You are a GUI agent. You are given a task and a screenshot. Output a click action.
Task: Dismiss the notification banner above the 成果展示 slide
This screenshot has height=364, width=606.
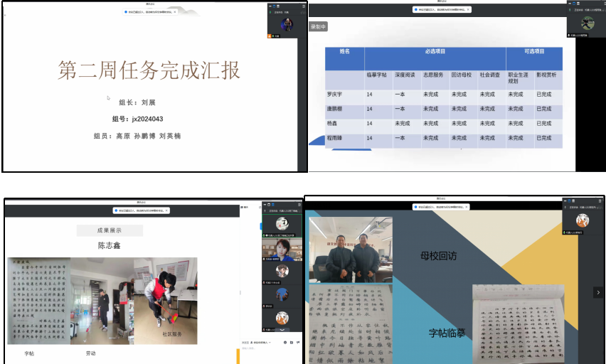pos(166,210)
